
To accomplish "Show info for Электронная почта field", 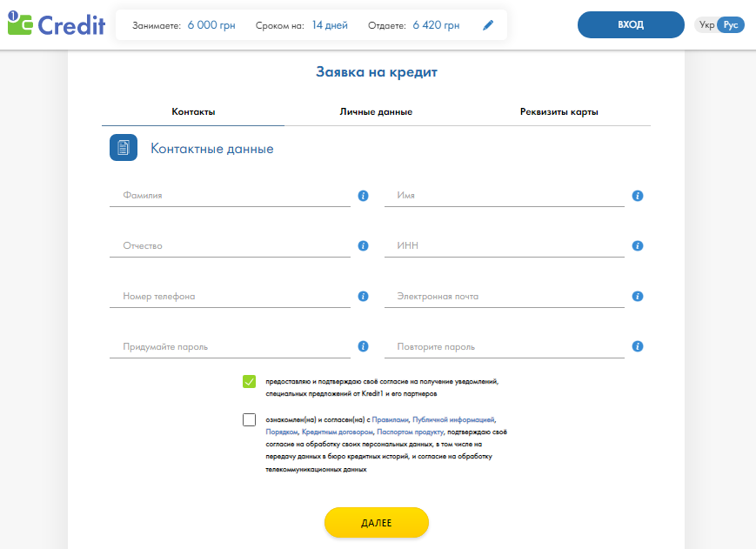I will (638, 296).
